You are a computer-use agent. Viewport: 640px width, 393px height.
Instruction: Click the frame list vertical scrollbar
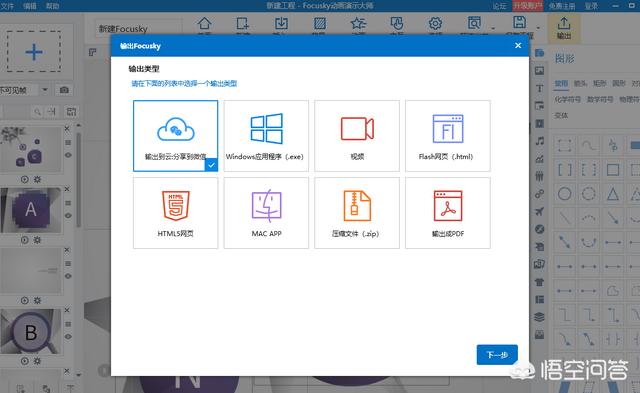(78, 180)
